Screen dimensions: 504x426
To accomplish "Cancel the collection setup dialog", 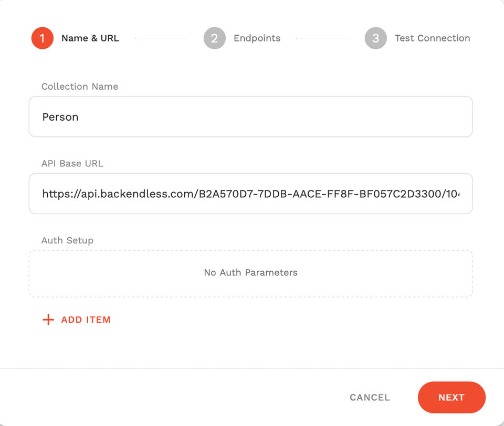I will coord(370,397).
